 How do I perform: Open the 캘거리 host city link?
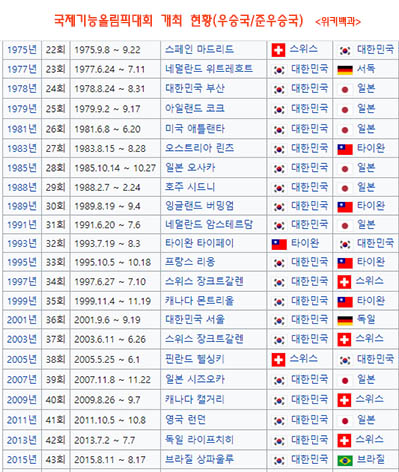(210, 400)
